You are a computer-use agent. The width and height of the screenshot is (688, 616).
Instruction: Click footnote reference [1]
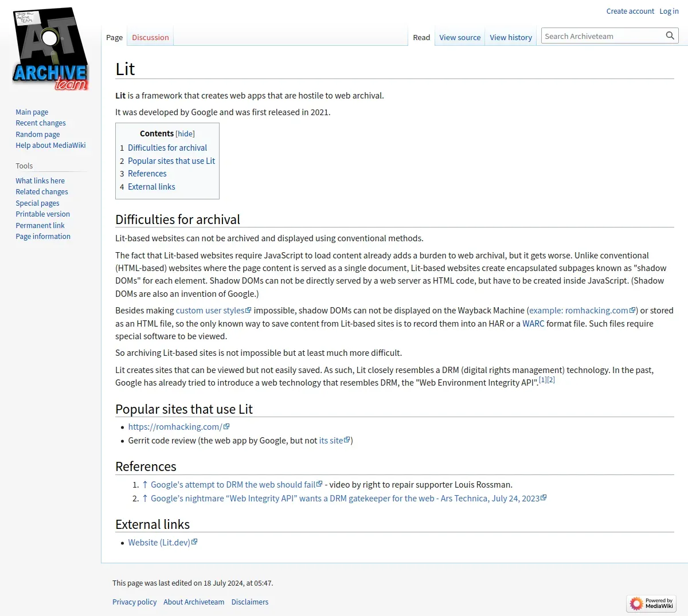coord(542,380)
